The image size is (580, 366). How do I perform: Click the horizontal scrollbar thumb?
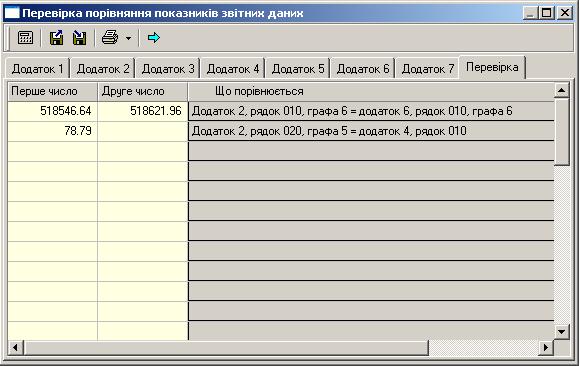point(226,347)
